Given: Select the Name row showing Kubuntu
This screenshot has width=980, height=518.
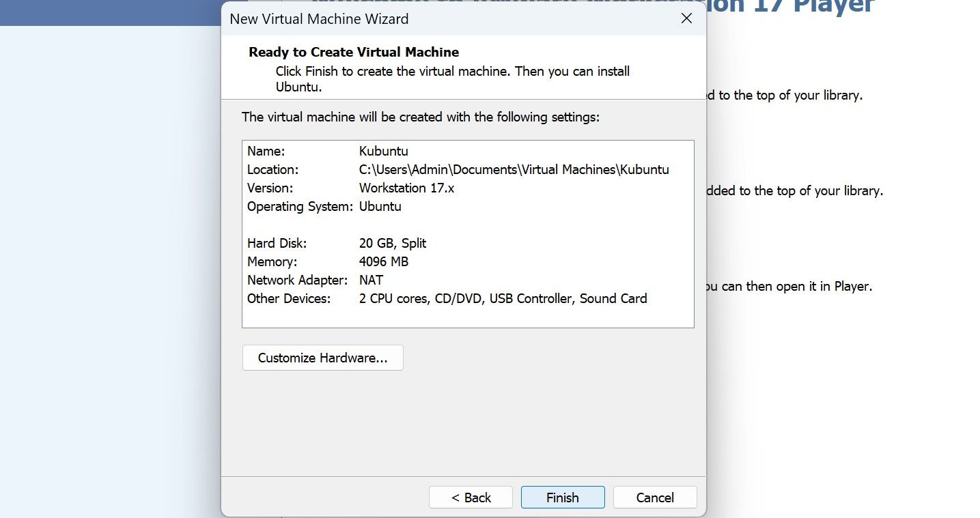Looking at the screenshot, I should tap(383, 151).
